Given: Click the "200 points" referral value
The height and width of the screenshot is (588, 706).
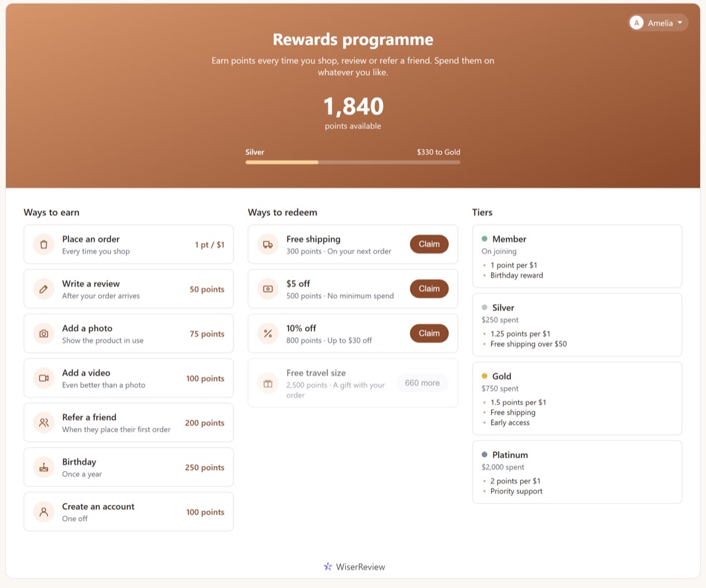Looking at the screenshot, I should (204, 423).
